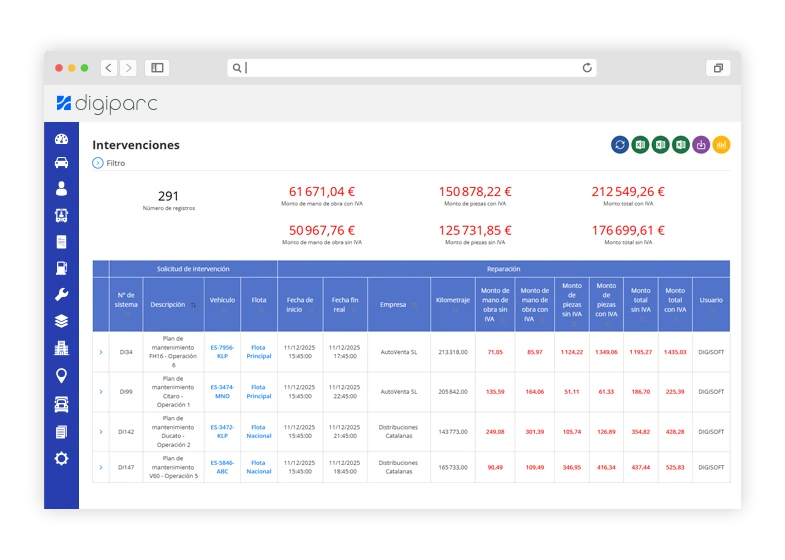Click the purple download button
This screenshot has width=785, height=560.
701,145
